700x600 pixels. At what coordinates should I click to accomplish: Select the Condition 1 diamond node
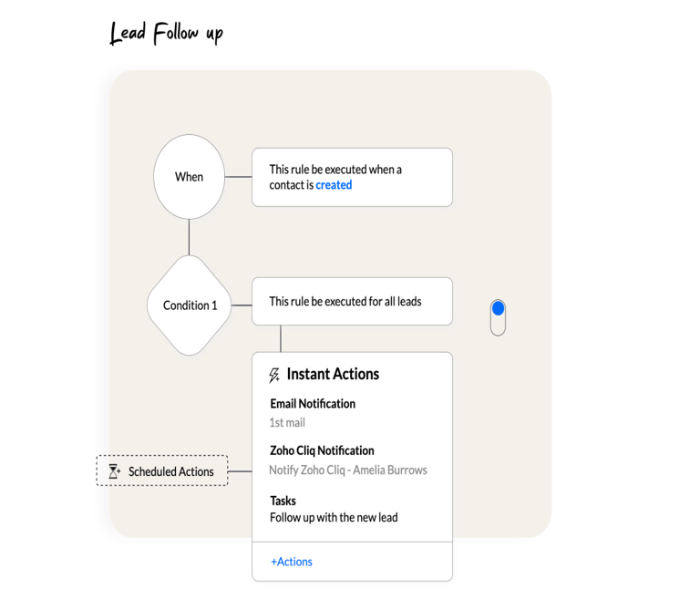coord(190,305)
